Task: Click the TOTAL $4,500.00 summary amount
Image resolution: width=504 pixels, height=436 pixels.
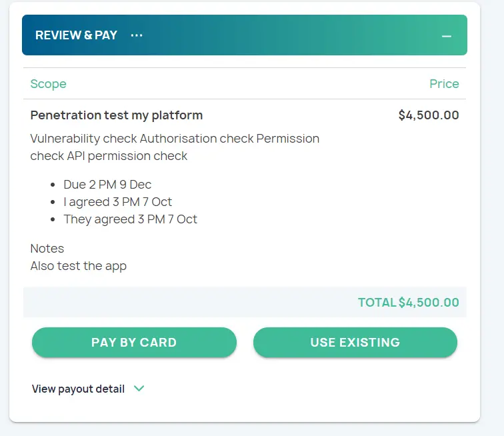Action: (408, 303)
